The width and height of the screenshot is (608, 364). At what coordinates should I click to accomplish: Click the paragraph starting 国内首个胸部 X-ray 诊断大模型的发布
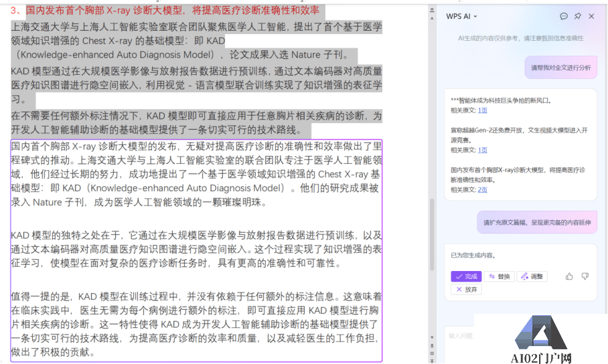(196, 174)
